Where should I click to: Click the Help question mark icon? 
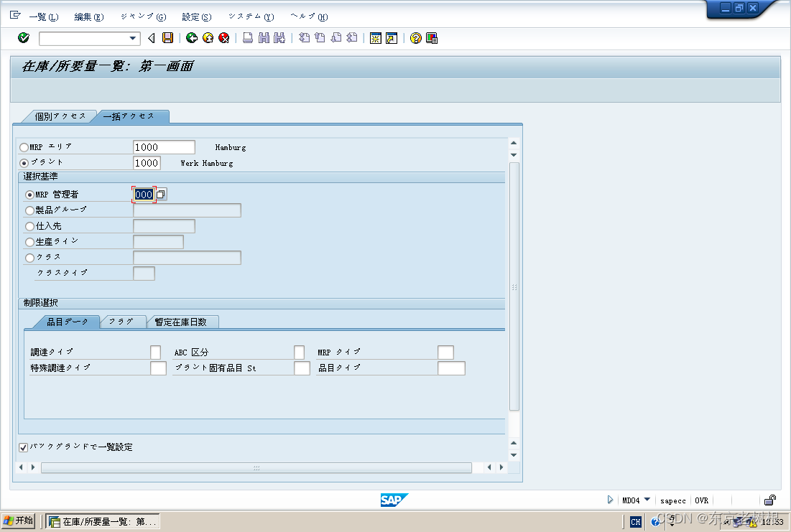coord(417,38)
